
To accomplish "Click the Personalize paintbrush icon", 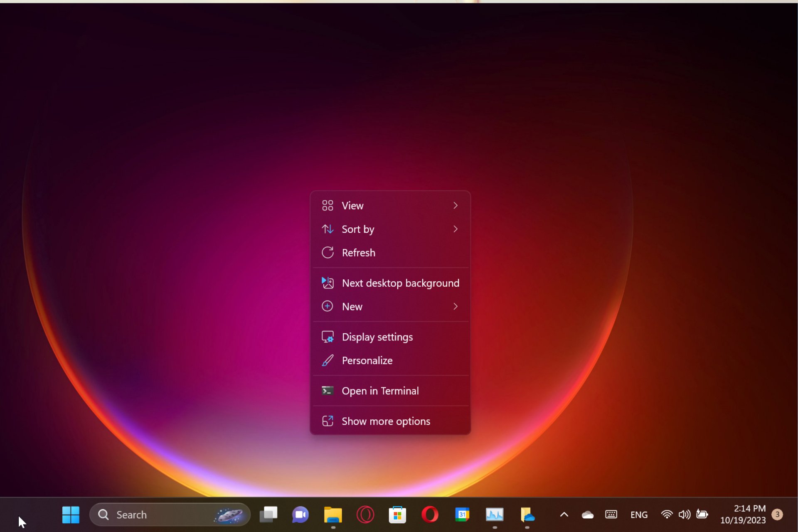I will (x=328, y=360).
